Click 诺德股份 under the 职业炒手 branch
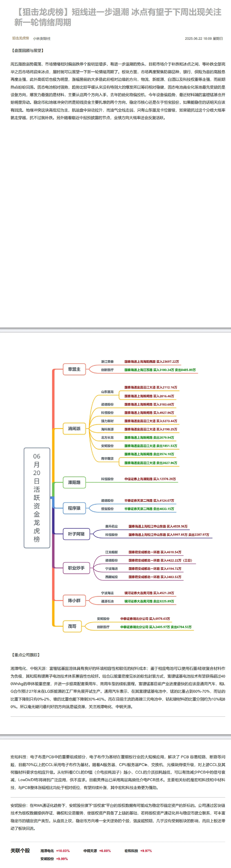The height and width of the screenshot is (868, 231). tap(112, 560)
